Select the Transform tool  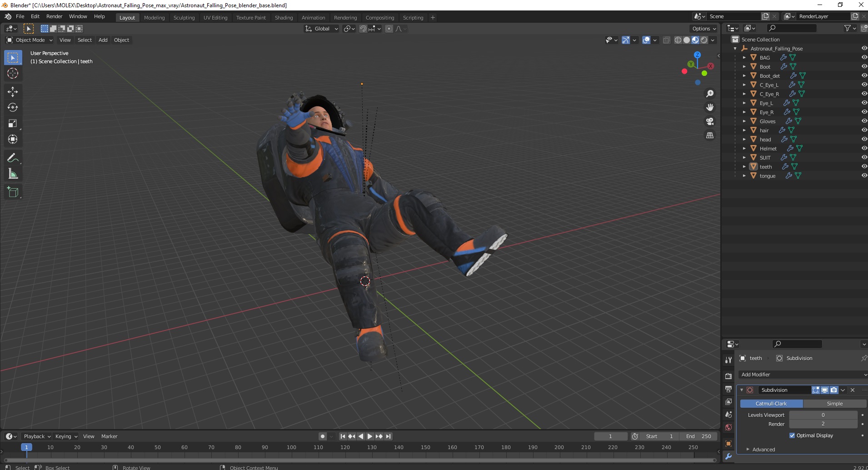coord(13,139)
